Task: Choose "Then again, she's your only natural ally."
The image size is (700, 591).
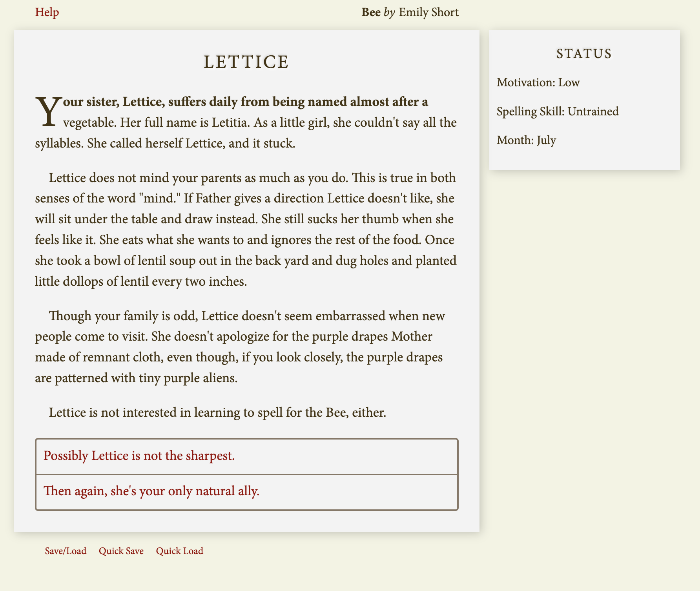Action: [x=151, y=491]
